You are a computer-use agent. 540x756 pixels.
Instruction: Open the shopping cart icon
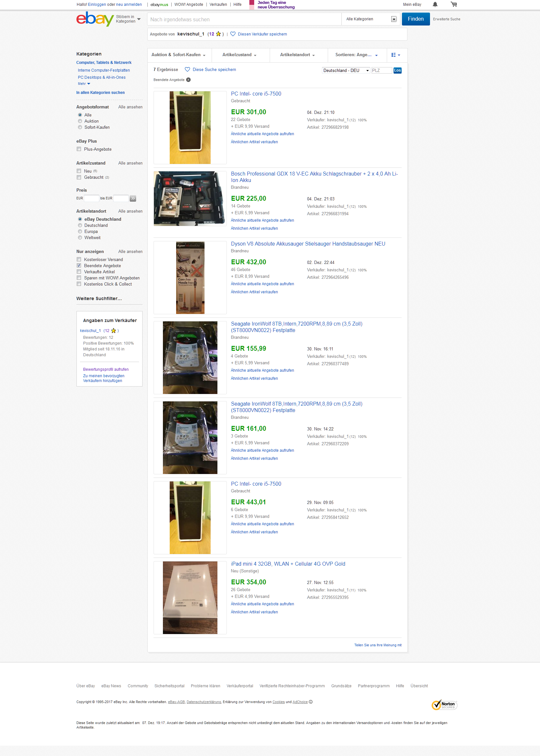click(x=454, y=4)
